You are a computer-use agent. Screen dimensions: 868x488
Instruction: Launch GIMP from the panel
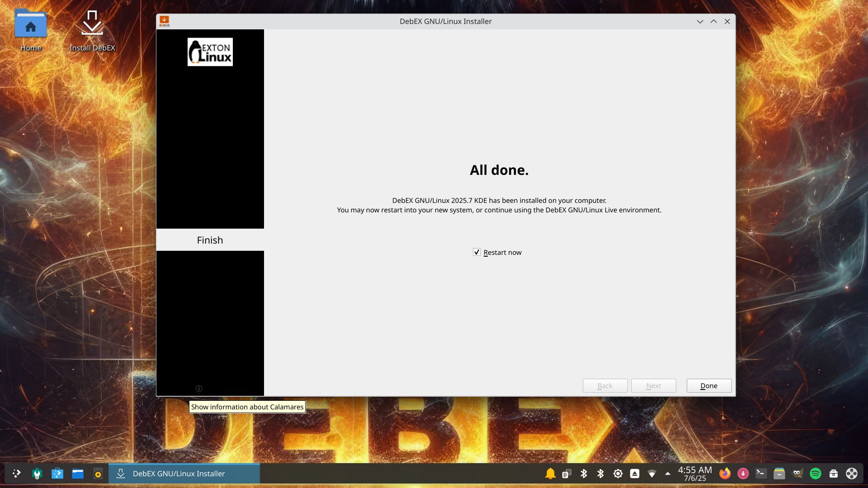click(x=797, y=474)
